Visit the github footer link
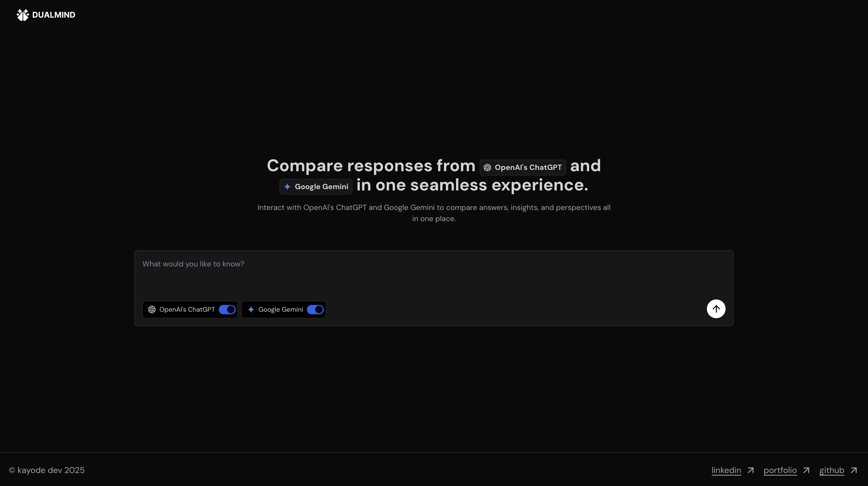The image size is (868, 486). click(x=832, y=470)
